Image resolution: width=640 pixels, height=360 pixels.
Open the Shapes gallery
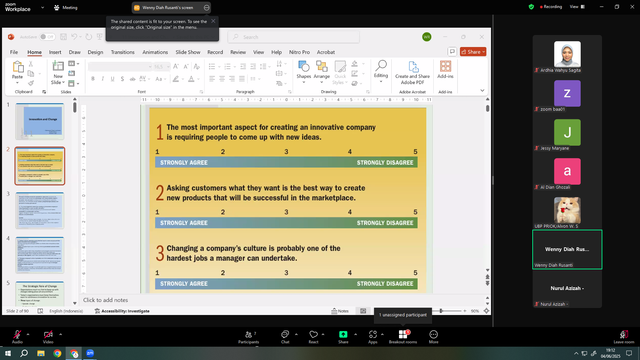[x=304, y=72]
